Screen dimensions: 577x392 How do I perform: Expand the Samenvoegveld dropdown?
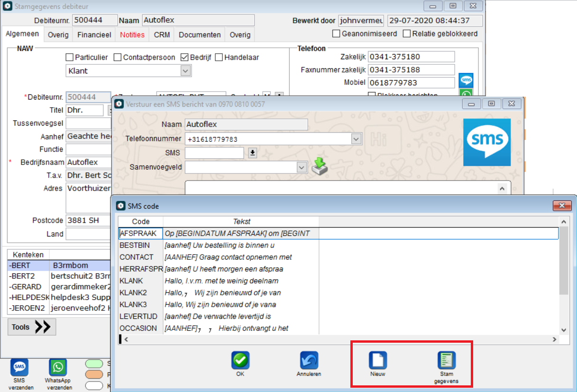[x=301, y=167]
